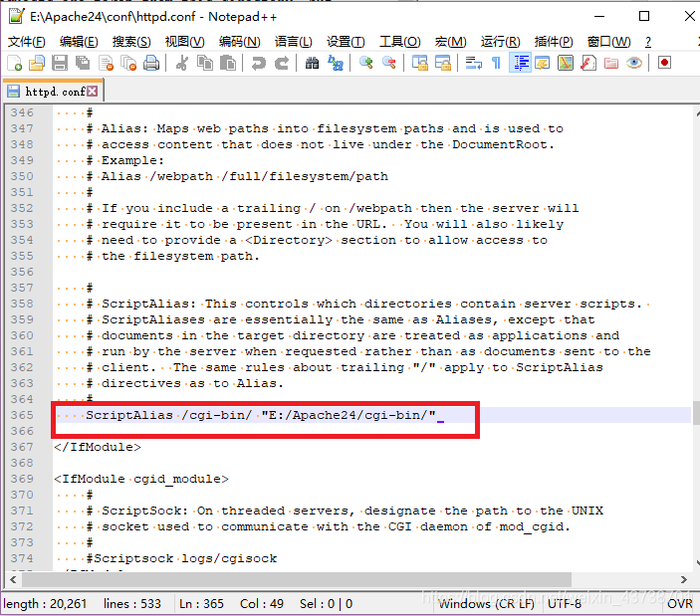The image size is (700, 616).
Task: Open the 视图(V) menu
Action: 184,42
